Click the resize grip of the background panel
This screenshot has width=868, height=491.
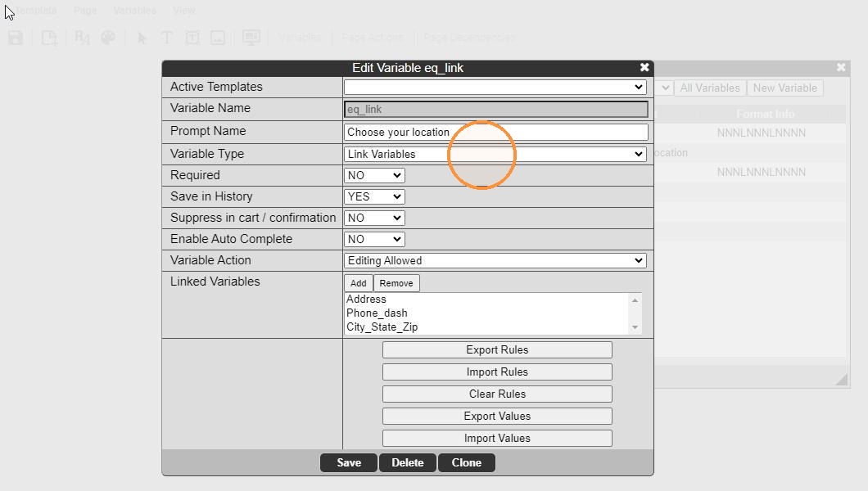[842, 380]
